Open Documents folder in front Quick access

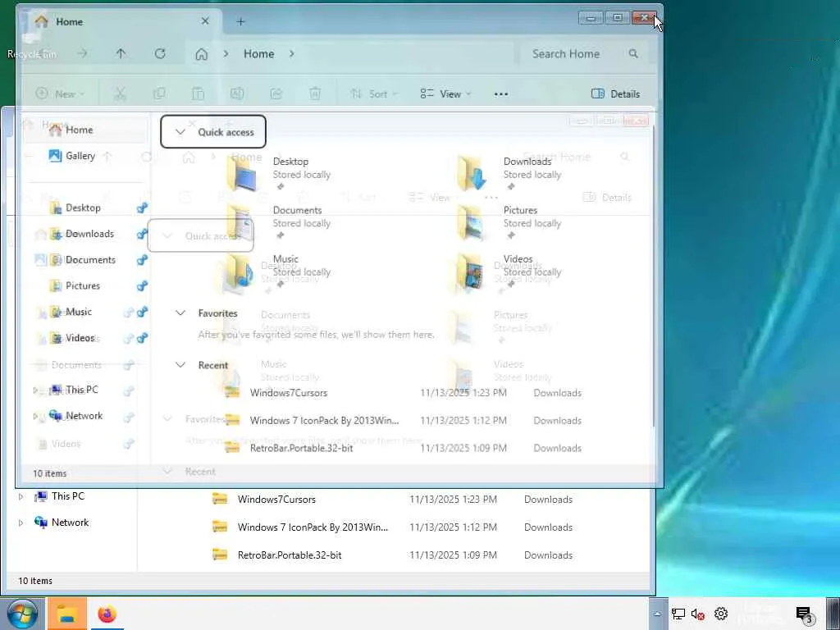(279, 221)
